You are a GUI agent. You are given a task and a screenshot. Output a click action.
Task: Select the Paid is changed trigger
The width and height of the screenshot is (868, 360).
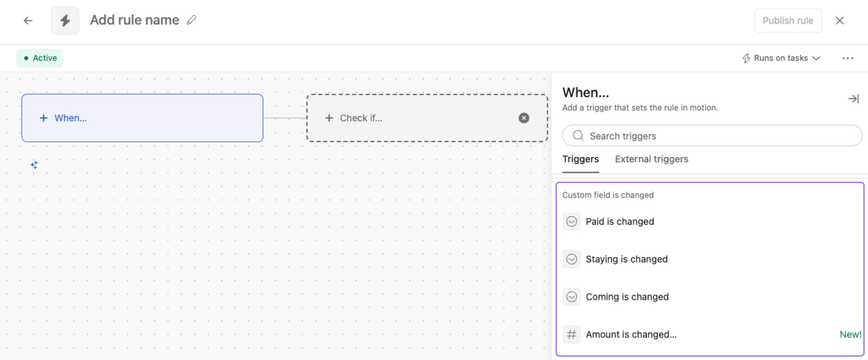click(619, 221)
